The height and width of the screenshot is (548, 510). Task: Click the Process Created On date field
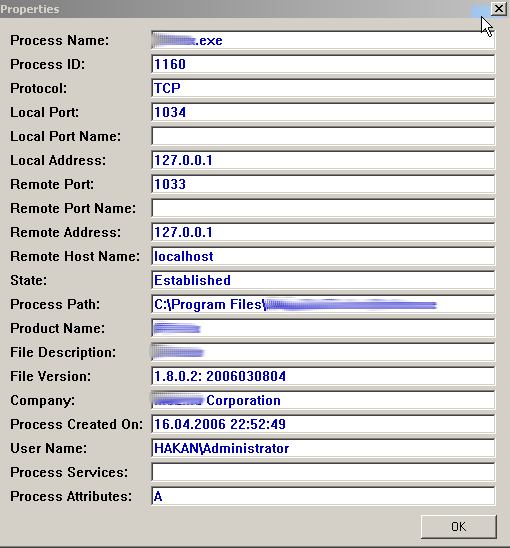tap(323, 424)
